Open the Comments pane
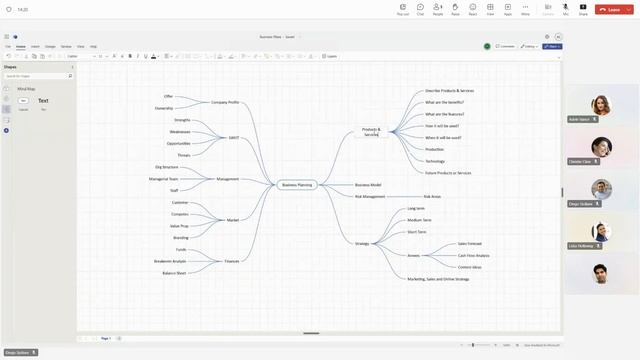The width and height of the screenshot is (640, 360). click(x=505, y=47)
